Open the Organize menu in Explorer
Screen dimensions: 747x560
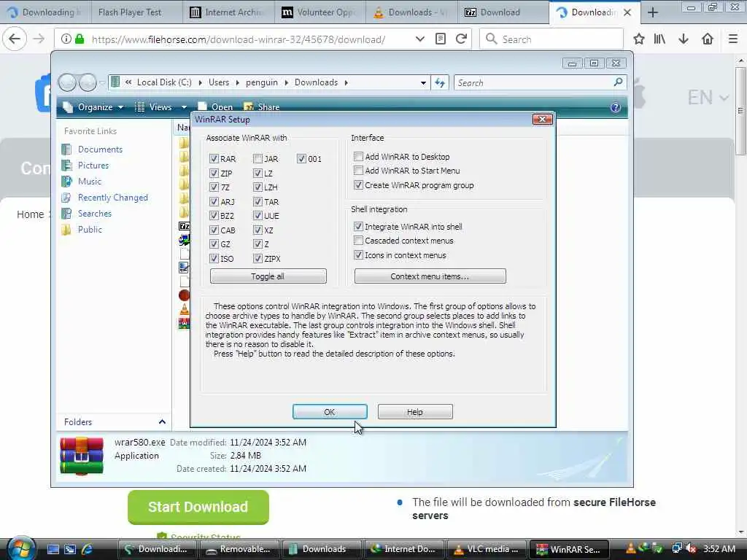(x=94, y=107)
